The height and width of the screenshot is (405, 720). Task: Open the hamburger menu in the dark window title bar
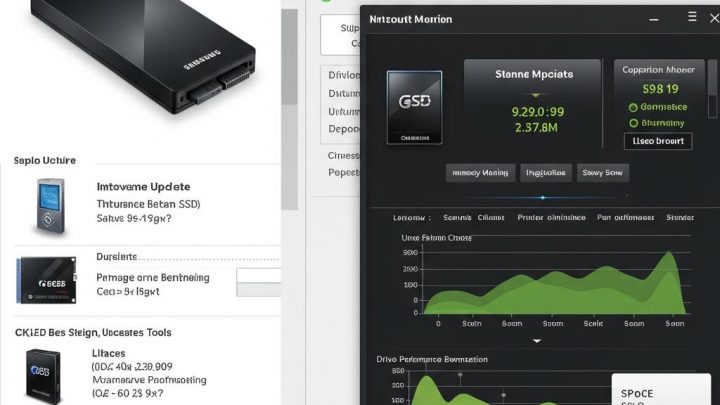692,17
